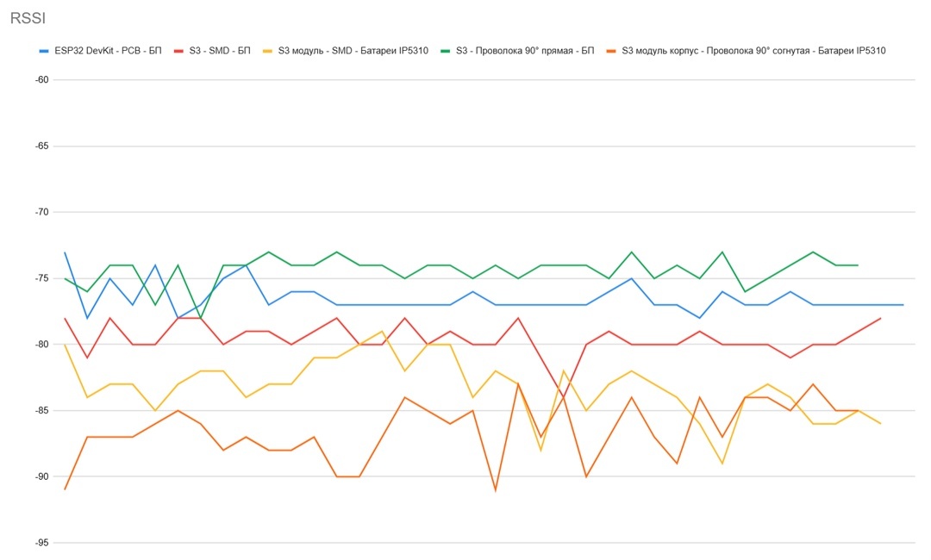Screen dimensions: 931x560
Task: Click the orange line's first data point
Action: click(65, 489)
